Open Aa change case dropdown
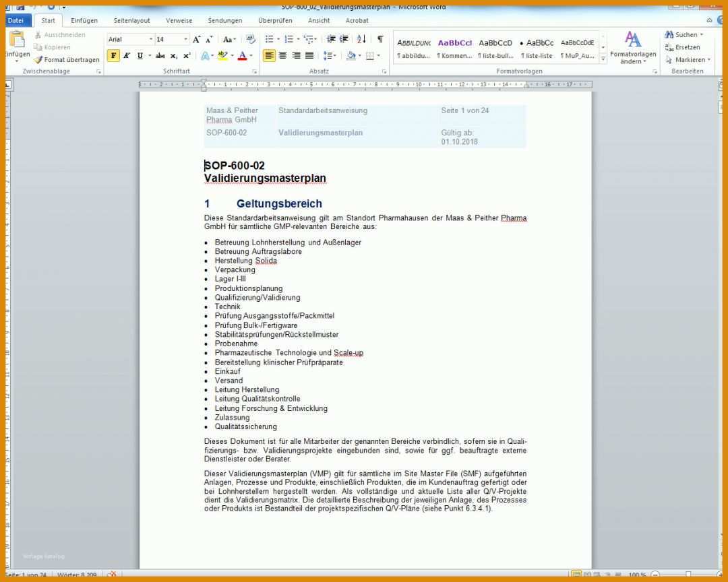 [x=229, y=40]
